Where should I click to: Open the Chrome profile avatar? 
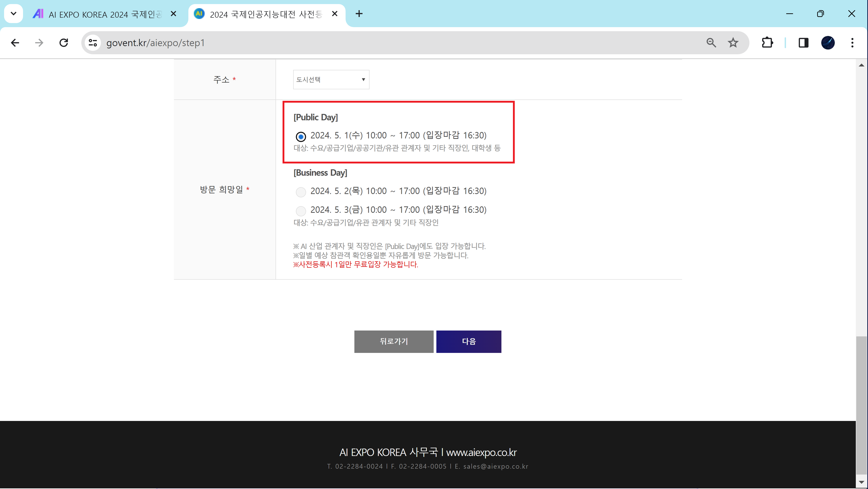tap(828, 43)
